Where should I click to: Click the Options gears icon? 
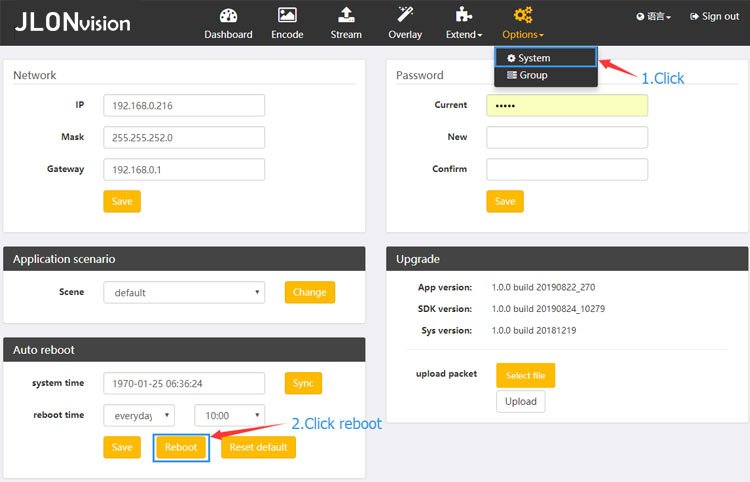pyautogui.click(x=523, y=15)
